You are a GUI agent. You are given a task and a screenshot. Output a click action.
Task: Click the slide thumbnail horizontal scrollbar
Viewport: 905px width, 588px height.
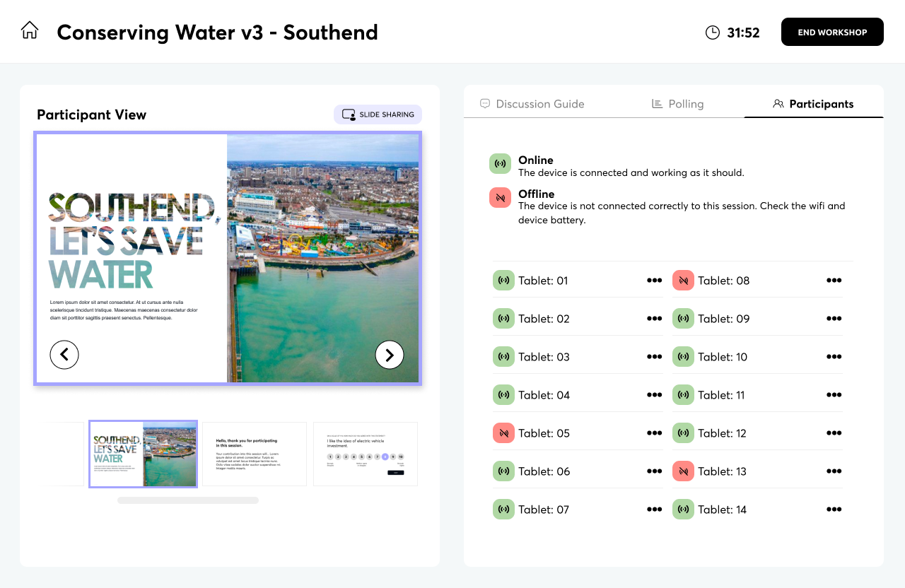(188, 500)
